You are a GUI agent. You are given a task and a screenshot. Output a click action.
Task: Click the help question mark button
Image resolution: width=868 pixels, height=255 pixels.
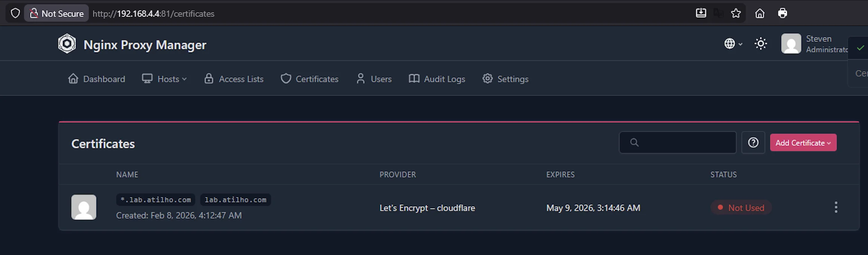(x=753, y=142)
